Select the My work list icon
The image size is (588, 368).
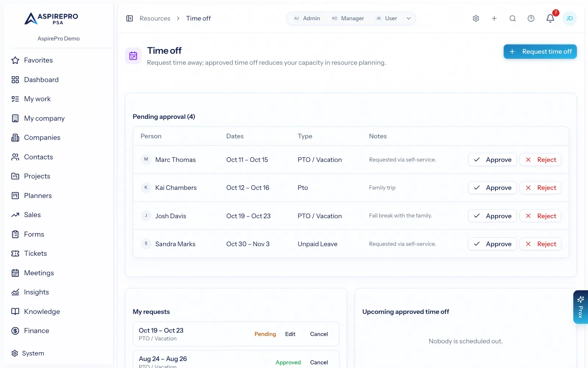click(x=15, y=99)
